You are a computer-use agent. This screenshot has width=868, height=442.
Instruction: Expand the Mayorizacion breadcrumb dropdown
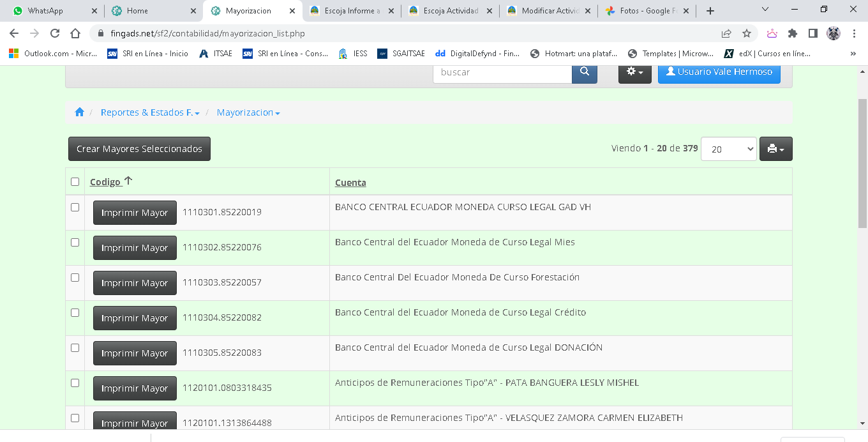pos(248,112)
